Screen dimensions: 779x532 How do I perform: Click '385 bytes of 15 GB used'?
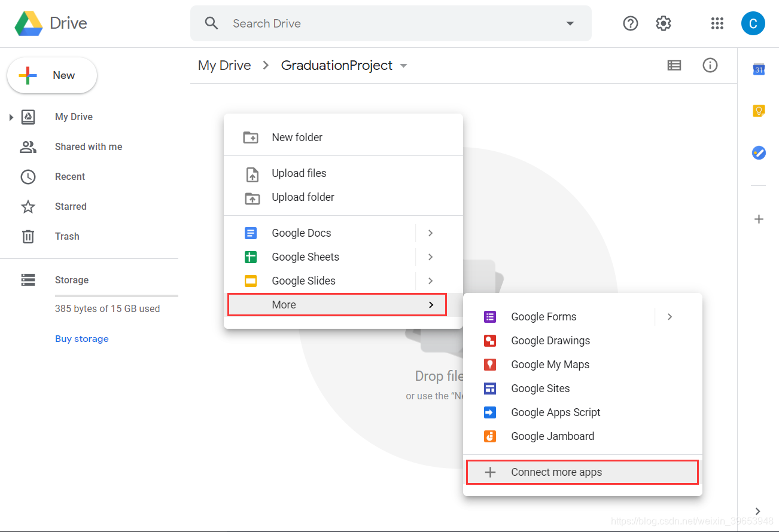click(108, 309)
